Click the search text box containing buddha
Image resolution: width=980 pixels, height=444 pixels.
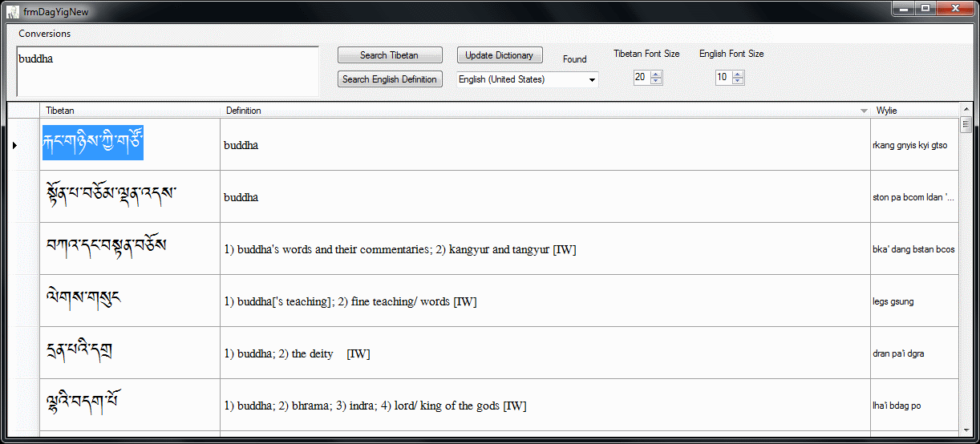168,71
